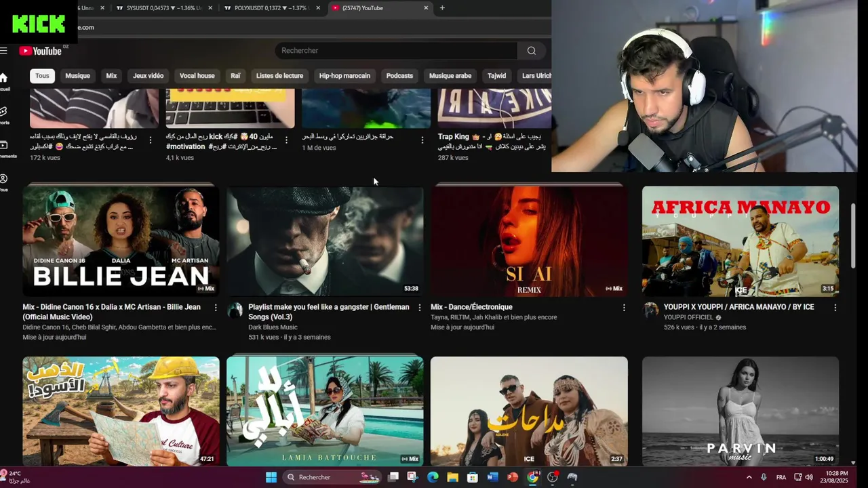Select the Jeux vidéo filter chip
This screenshot has height=488, width=868.
[x=148, y=76]
